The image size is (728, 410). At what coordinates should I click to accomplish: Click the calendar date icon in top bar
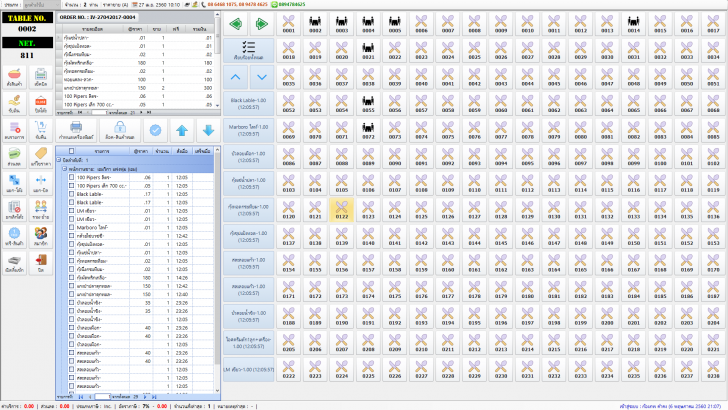[135, 4]
